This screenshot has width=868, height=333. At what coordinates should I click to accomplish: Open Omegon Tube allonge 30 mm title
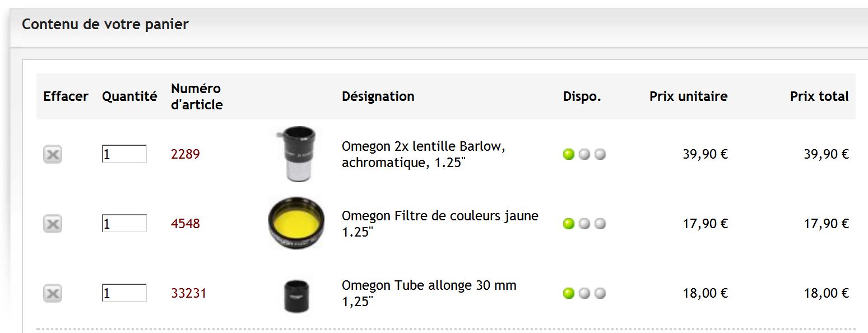click(x=429, y=293)
